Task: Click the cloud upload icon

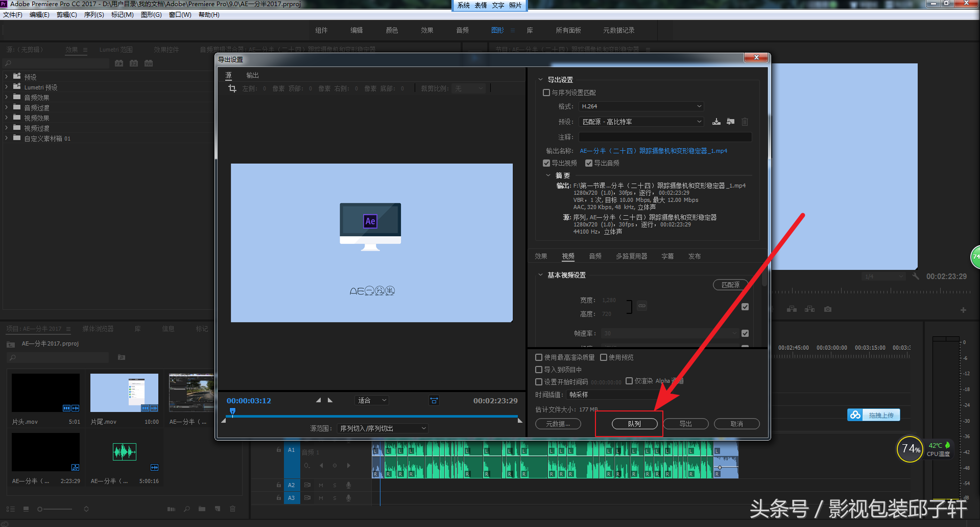Action: [x=855, y=415]
